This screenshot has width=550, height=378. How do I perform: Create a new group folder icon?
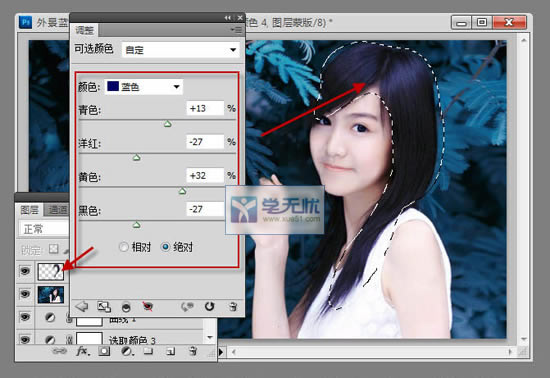148,351
